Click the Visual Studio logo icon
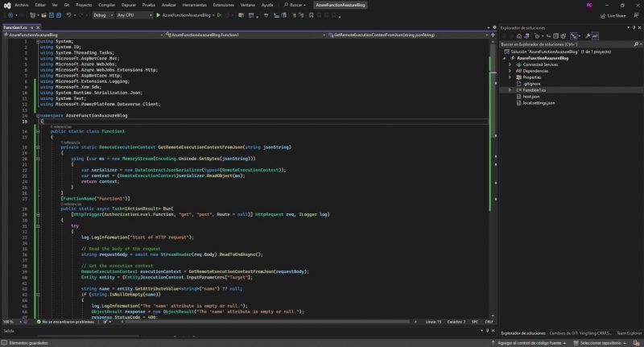Viewport: 644px width, 347px height. pyautogui.click(x=7, y=6)
